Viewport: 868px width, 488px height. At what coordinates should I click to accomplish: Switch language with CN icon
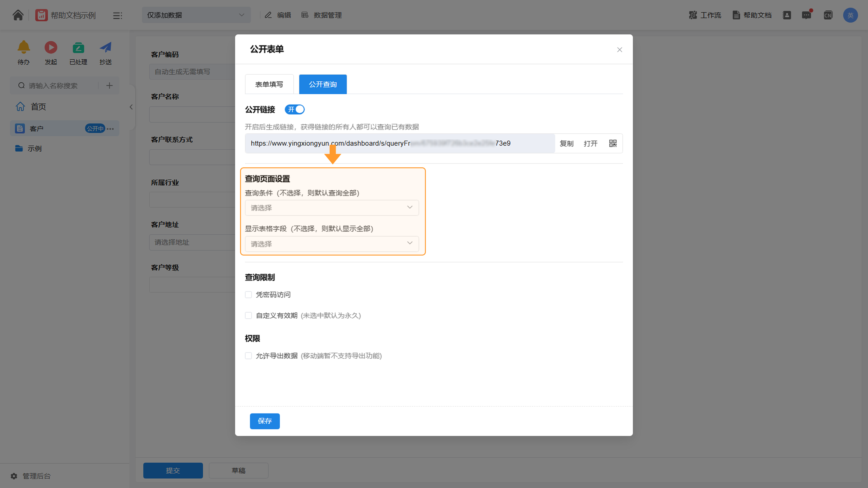(x=828, y=15)
